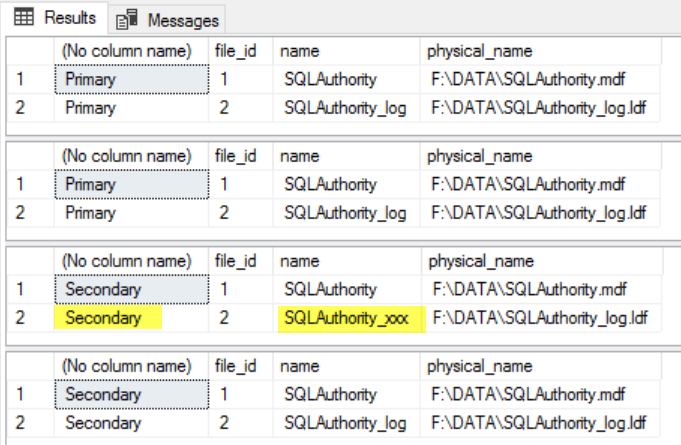The image size is (681, 445).
Task: Select F:\DATA\SQLAuthority_log.ldf in second result set
Action: pos(540,213)
